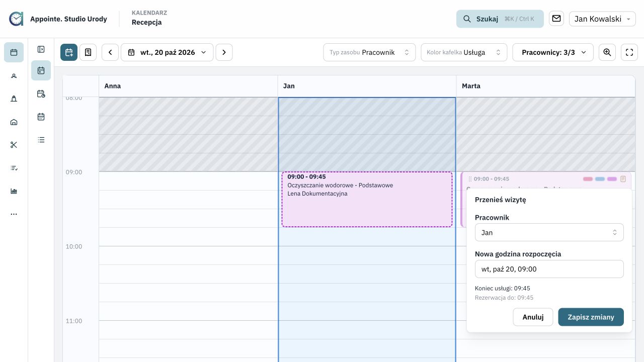Click the drag handle on Marta's appointment
The image size is (644, 362).
click(x=470, y=179)
